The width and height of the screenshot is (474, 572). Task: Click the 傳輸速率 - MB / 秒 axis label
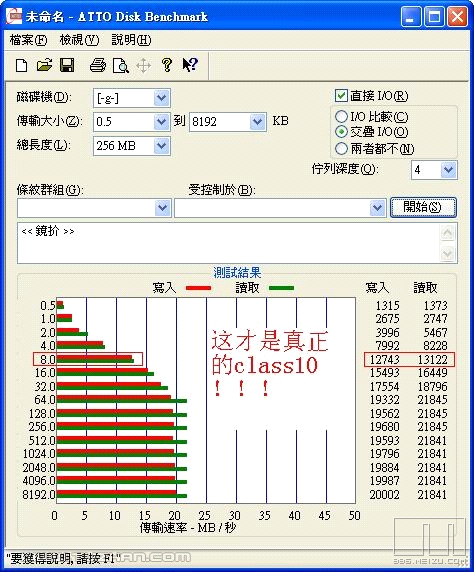coord(188,527)
